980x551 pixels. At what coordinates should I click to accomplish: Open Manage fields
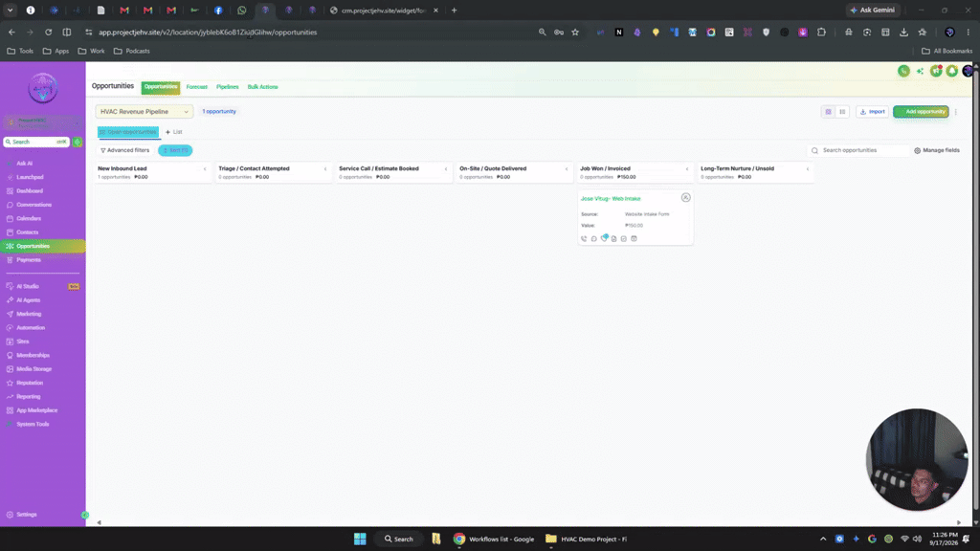(937, 150)
